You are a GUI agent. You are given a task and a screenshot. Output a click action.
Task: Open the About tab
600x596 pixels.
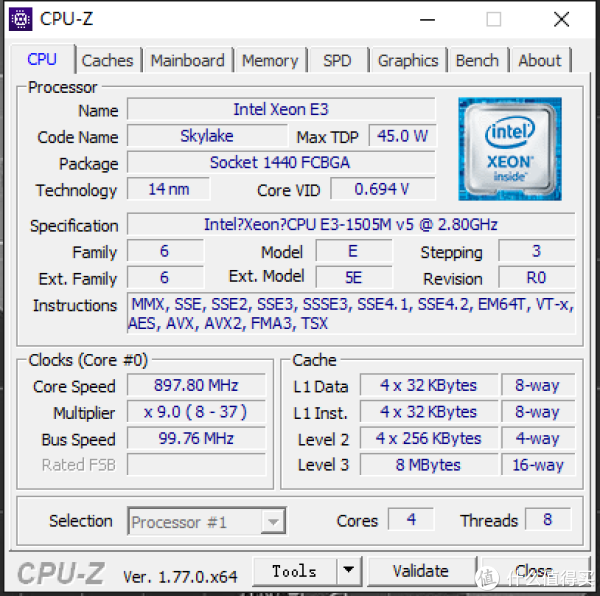coord(540,60)
